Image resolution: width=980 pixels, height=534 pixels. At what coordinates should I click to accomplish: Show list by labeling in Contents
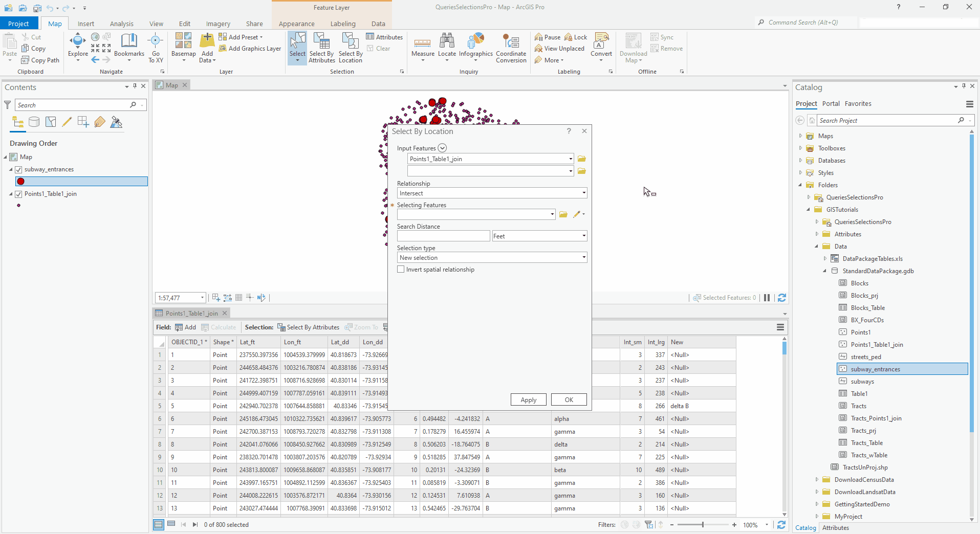click(100, 122)
